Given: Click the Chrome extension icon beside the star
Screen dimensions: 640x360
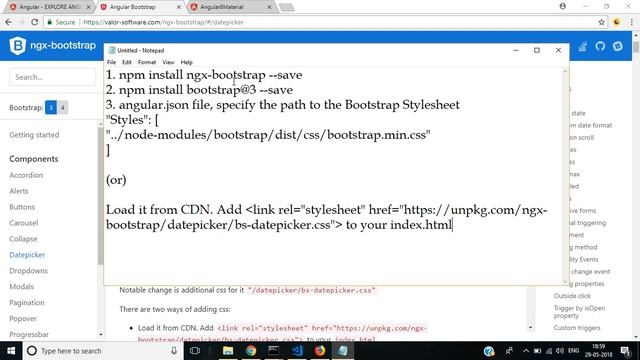Looking at the screenshot, I should click(x=617, y=22).
